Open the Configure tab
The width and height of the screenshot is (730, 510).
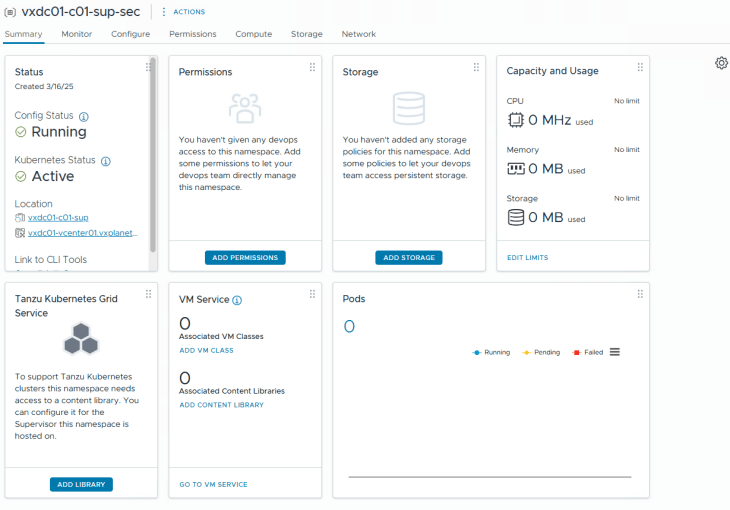[130, 34]
